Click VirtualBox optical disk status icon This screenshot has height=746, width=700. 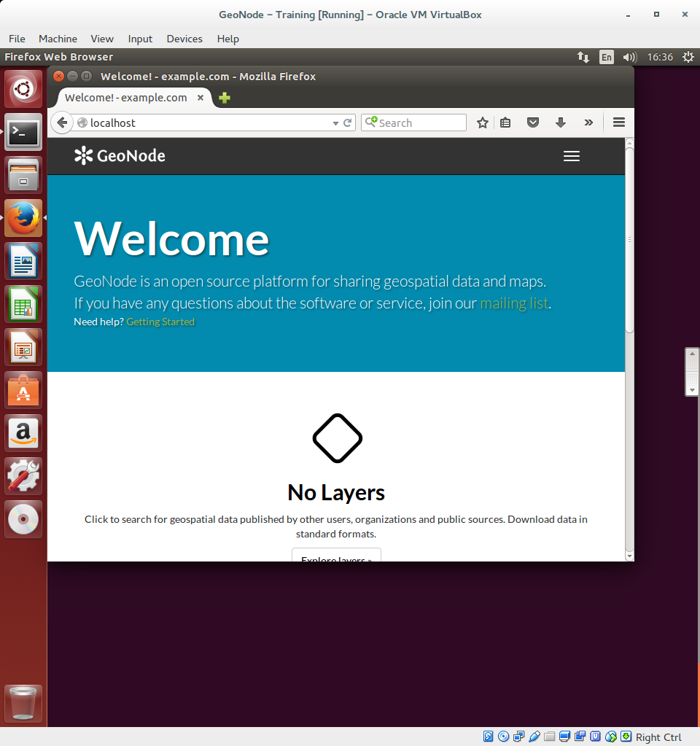coord(503,737)
